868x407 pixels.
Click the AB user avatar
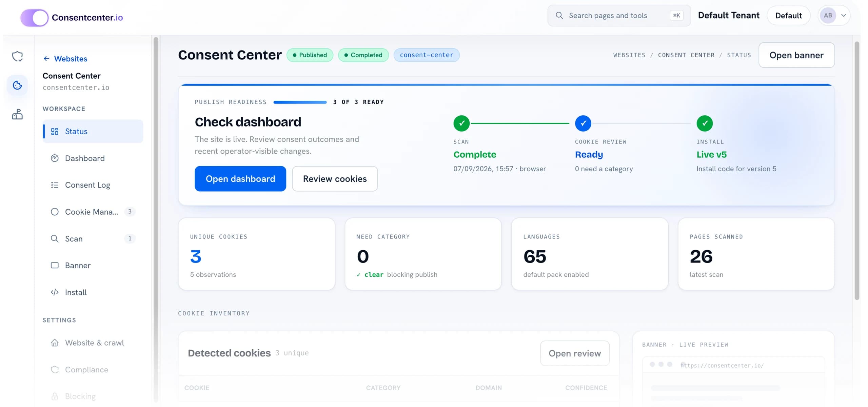click(828, 16)
